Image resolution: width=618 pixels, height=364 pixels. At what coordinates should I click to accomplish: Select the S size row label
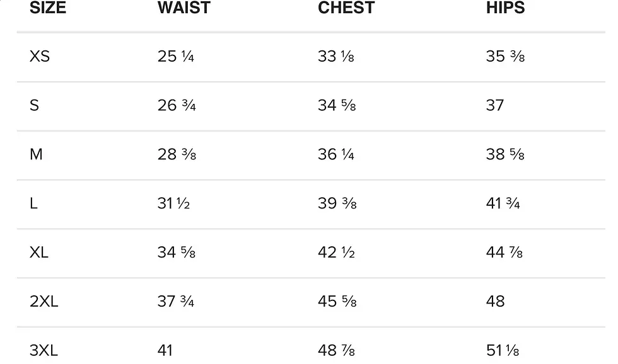(34, 105)
